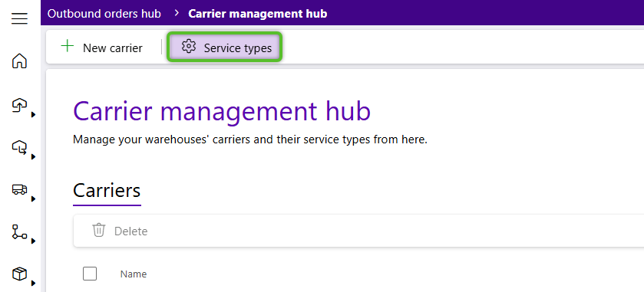Screen dimensions: 644x292
Task: Expand the arrow beside the truck icon
Action: coord(33,199)
